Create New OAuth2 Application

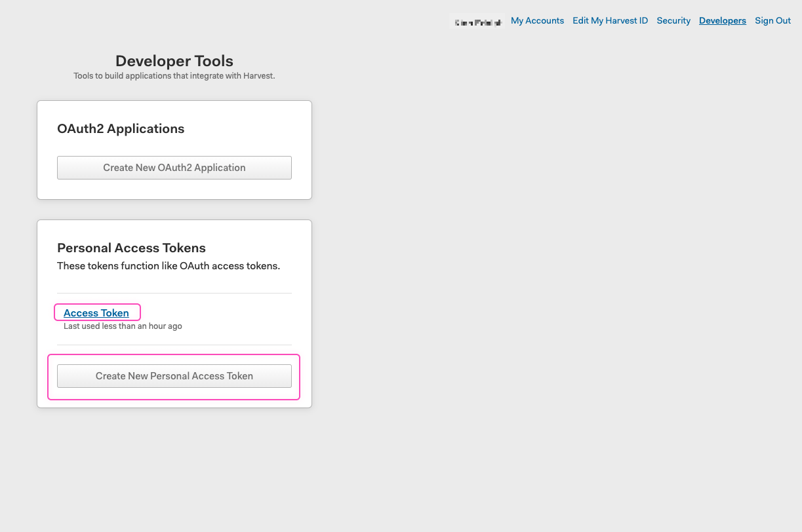(x=174, y=168)
